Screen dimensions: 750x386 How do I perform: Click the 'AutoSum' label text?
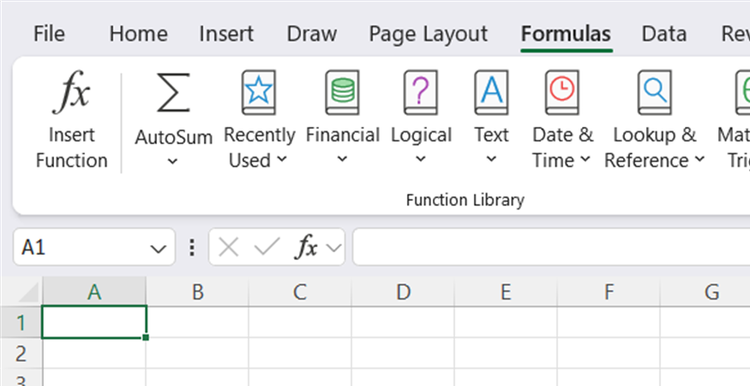173,137
